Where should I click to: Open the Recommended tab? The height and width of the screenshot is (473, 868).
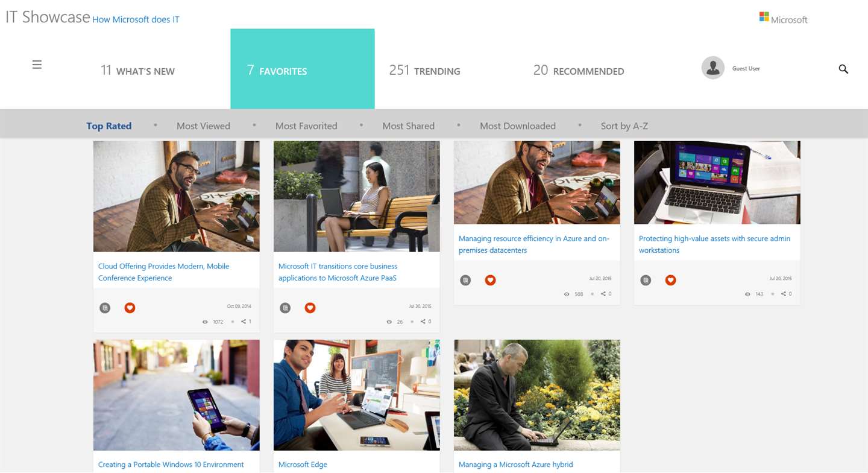pyautogui.click(x=579, y=71)
